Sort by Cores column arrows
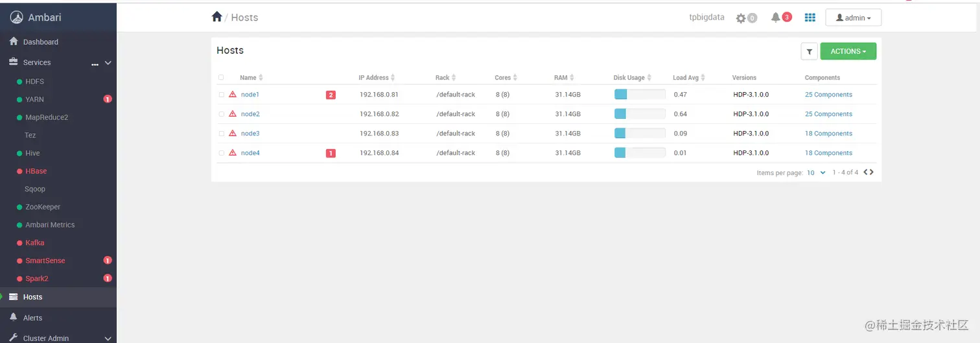This screenshot has width=980, height=343. coord(515,78)
